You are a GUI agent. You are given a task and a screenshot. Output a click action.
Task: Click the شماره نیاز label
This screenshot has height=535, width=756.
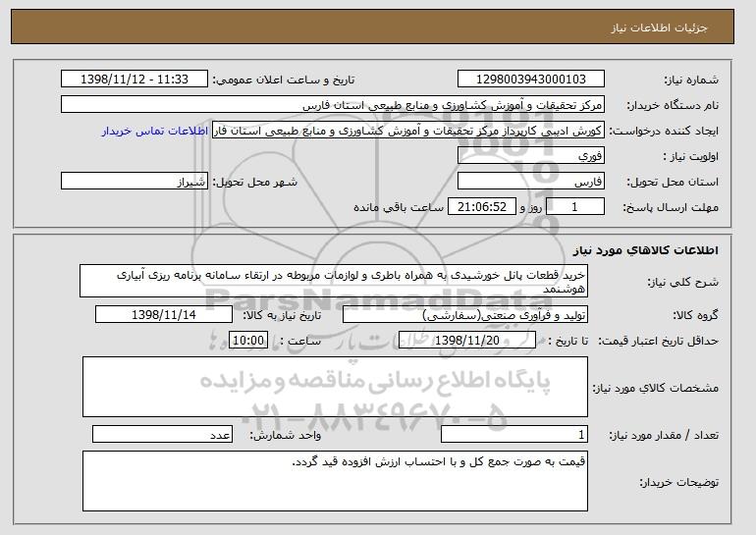point(691,80)
